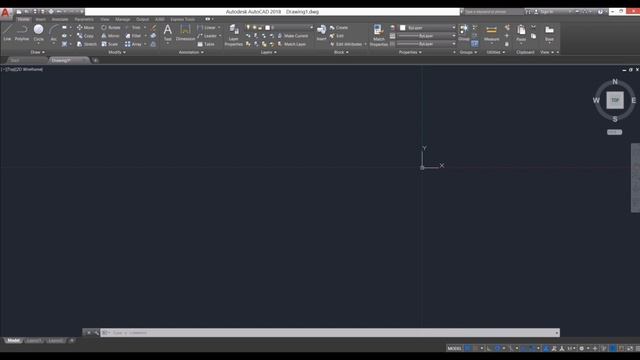Open the Parametric ribbon tab
This screenshot has height=360, width=640.
coord(84,19)
